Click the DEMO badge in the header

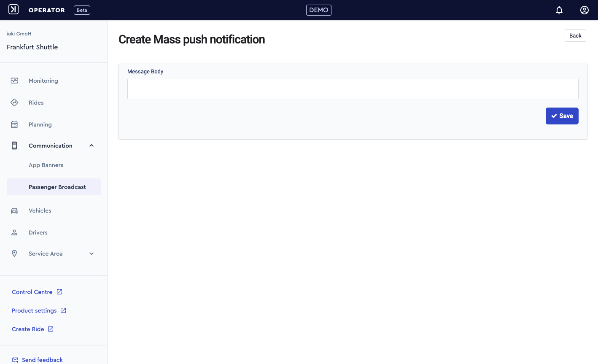[x=318, y=10]
